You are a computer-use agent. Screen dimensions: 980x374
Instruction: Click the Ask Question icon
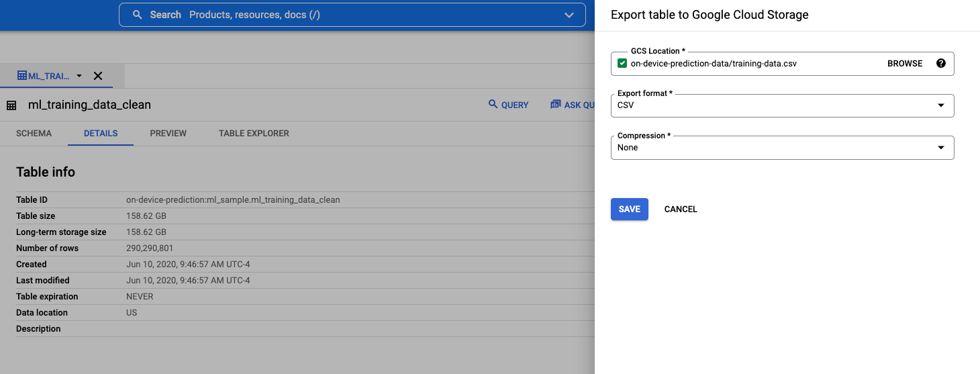pos(555,105)
